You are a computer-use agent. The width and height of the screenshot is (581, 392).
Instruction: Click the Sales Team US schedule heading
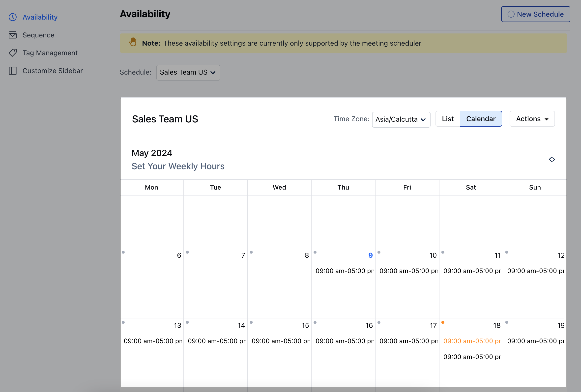[x=165, y=119]
